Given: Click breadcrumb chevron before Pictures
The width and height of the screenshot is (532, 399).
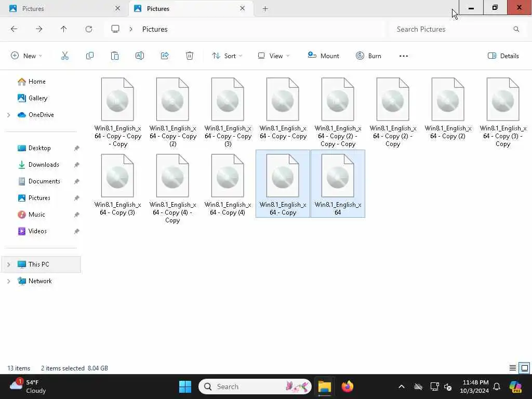Looking at the screenshot, I should (x=131, y=29).
